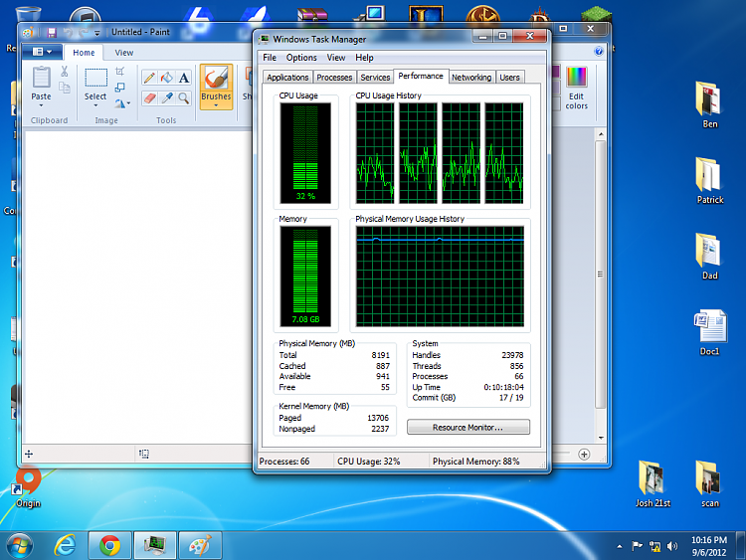The width and height of the screenshot is (746, 560).
Task: Expand the Select dropdown arrow
Action: tap(95, 105)
